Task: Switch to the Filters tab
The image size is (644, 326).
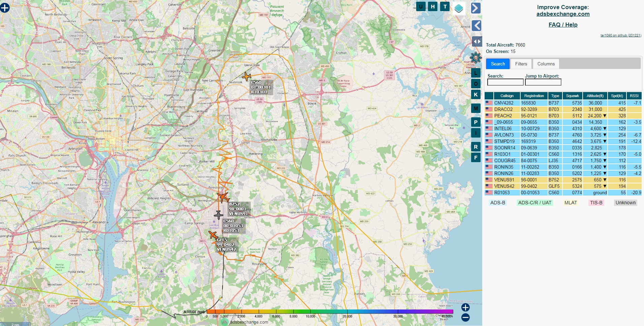Action: (x=521, y=64)
